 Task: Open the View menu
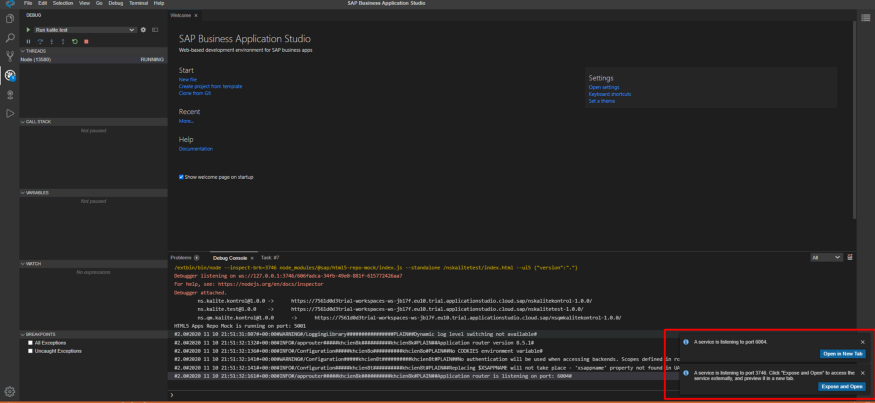(x=84, y=3)
